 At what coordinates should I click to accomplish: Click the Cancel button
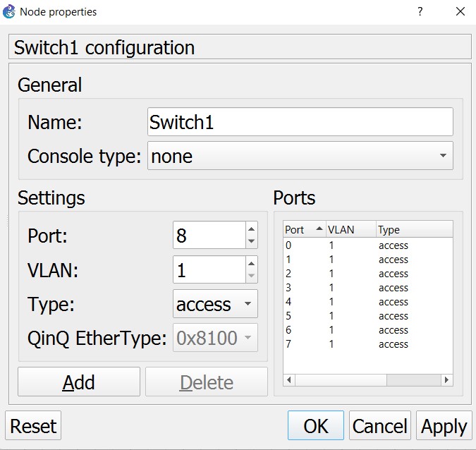click(379, 426)
